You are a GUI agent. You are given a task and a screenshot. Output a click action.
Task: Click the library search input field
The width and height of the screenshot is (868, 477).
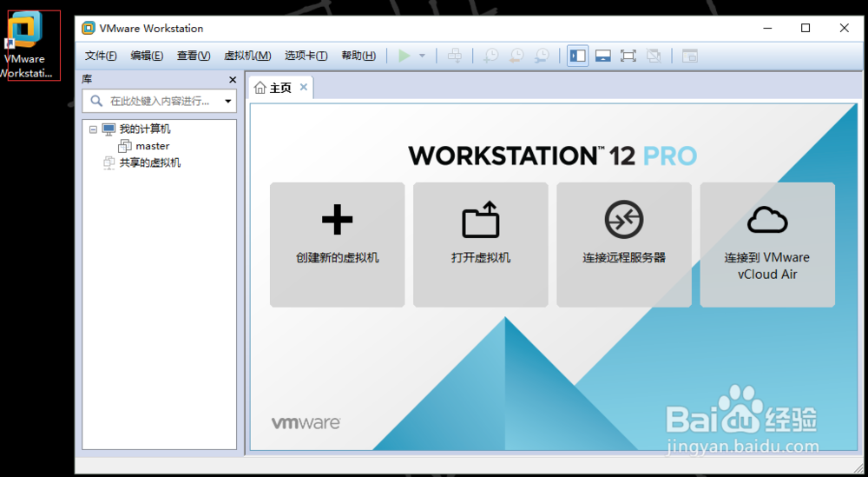tap(160, 101)
